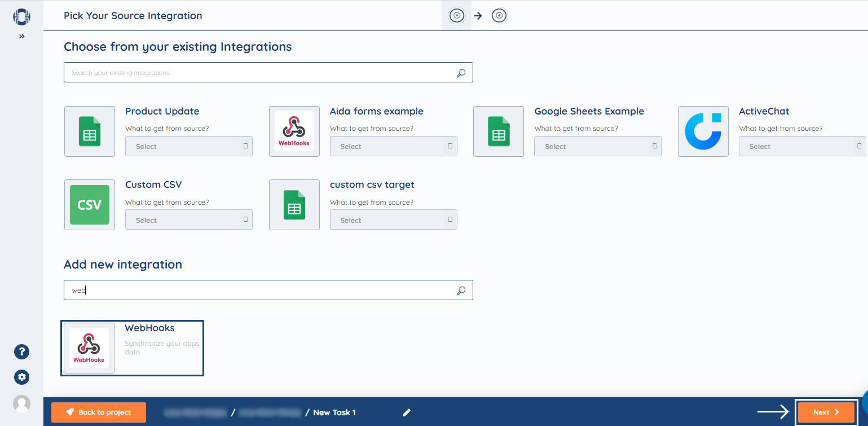The image size is (868, 426).
Task: Select the WebHooks new integration icon
Action: click(x=89, y=348)
